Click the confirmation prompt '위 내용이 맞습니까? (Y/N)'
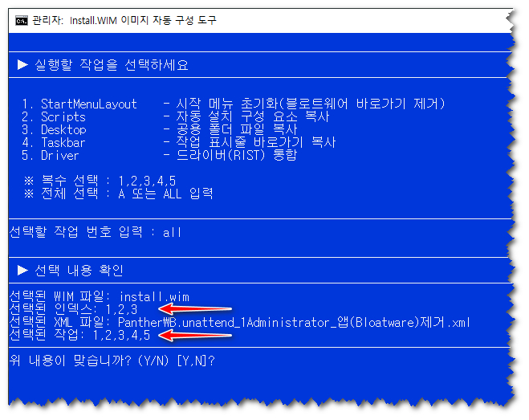 89,361
